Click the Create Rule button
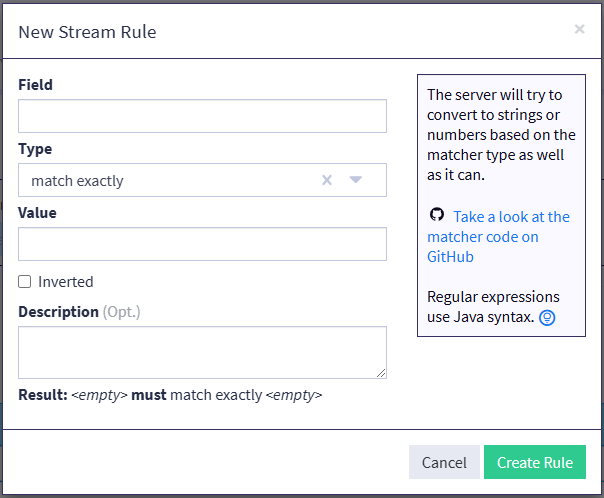Viewport: 604px width, 498px height. pyautogui.click(x=535, y=462)
